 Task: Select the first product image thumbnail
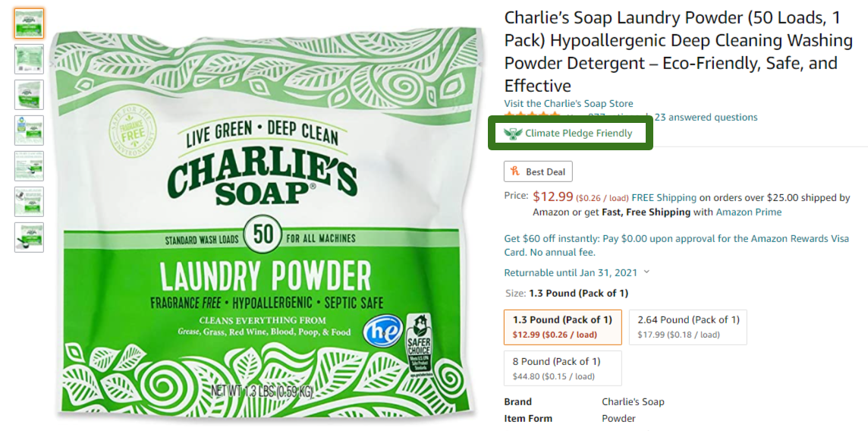29,24
